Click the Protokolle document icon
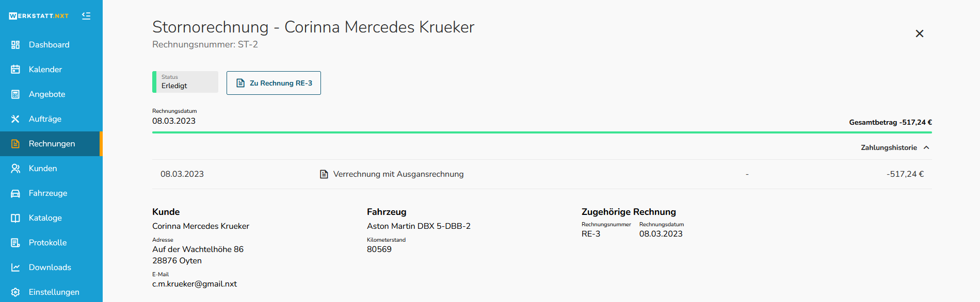 click(x=15, y=243)
